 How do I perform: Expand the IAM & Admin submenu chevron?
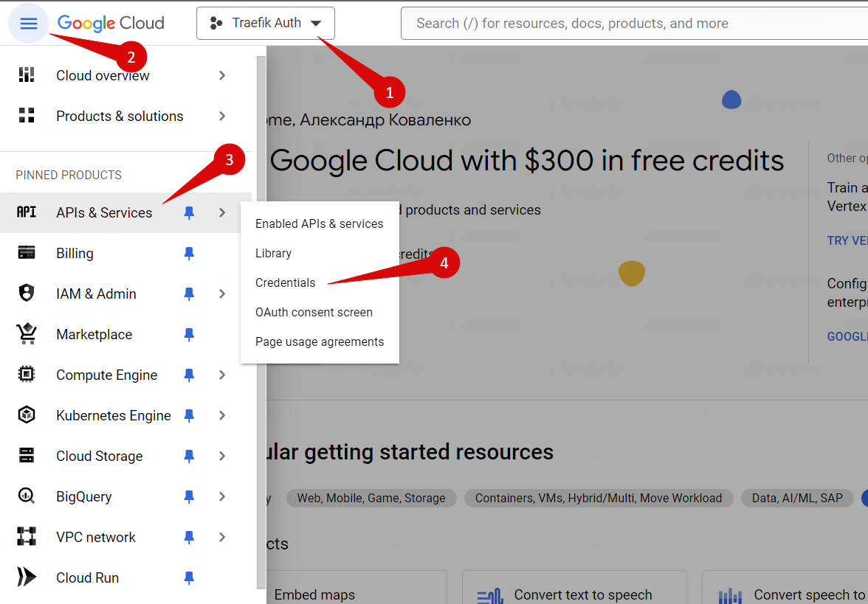tap(222, 294)
